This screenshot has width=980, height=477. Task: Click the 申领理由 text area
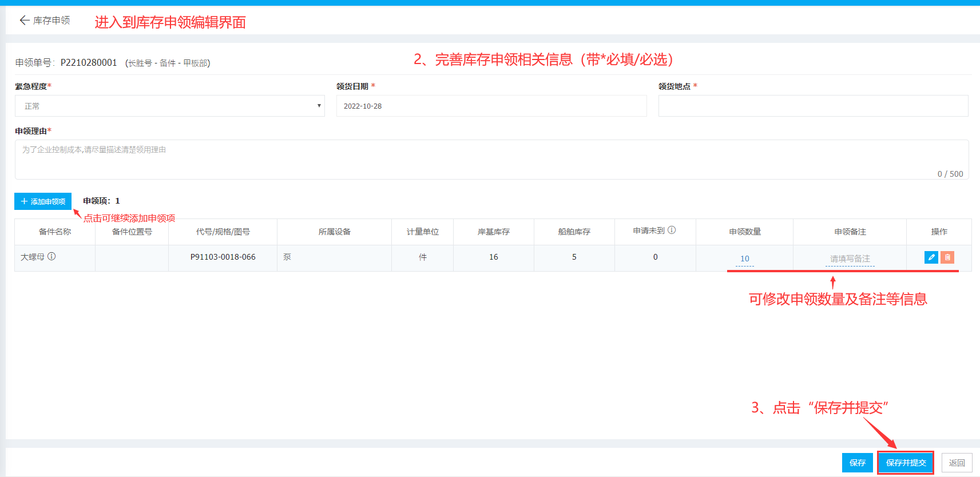click(491, 160)
